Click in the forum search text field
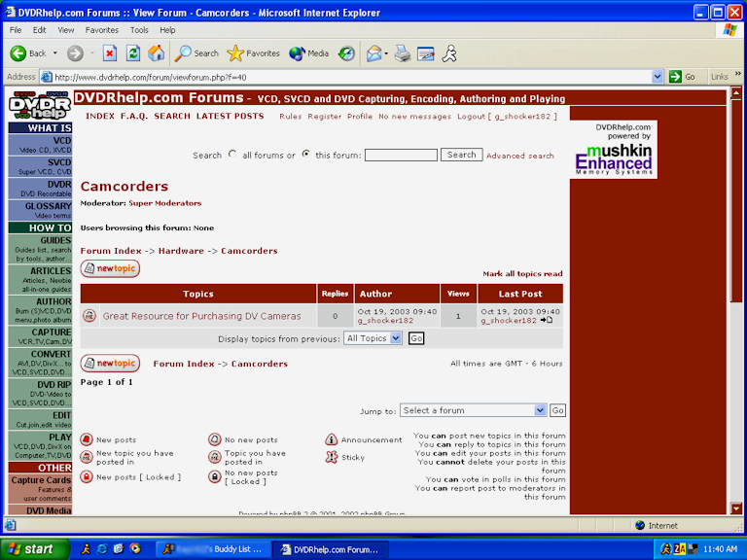This screenshot has height=560, width=747. tap(401, 155)
